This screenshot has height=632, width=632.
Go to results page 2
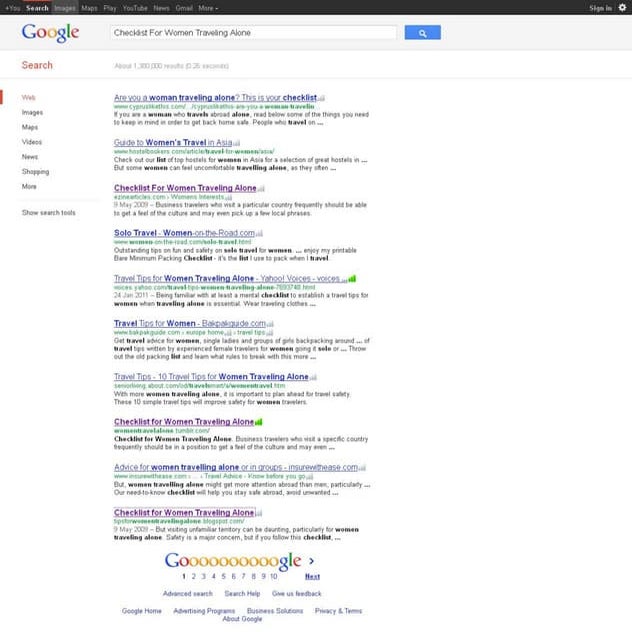click(x=193, y=577)
